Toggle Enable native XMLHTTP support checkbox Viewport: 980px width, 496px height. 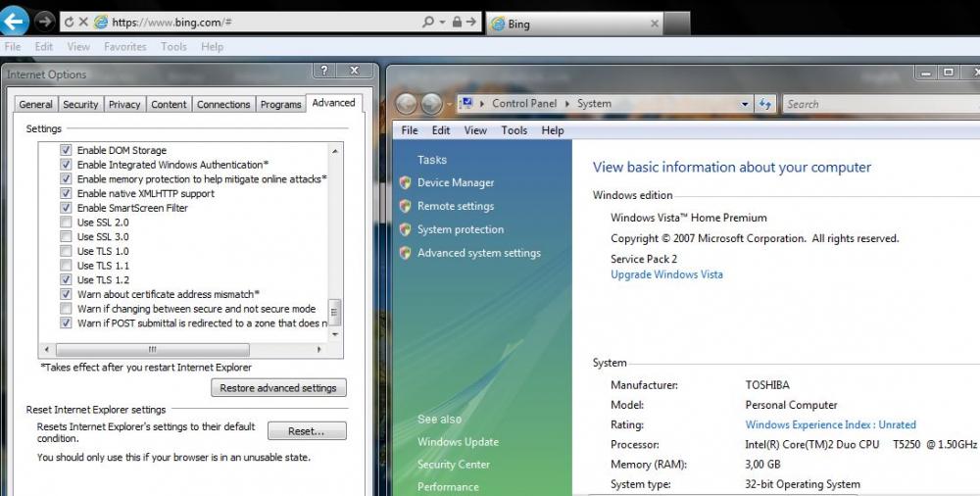coord(66,193)
